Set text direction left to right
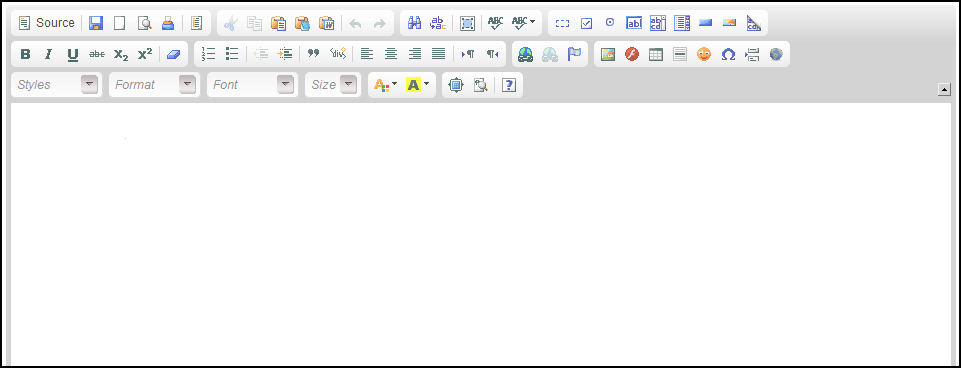 coord(468,54)
